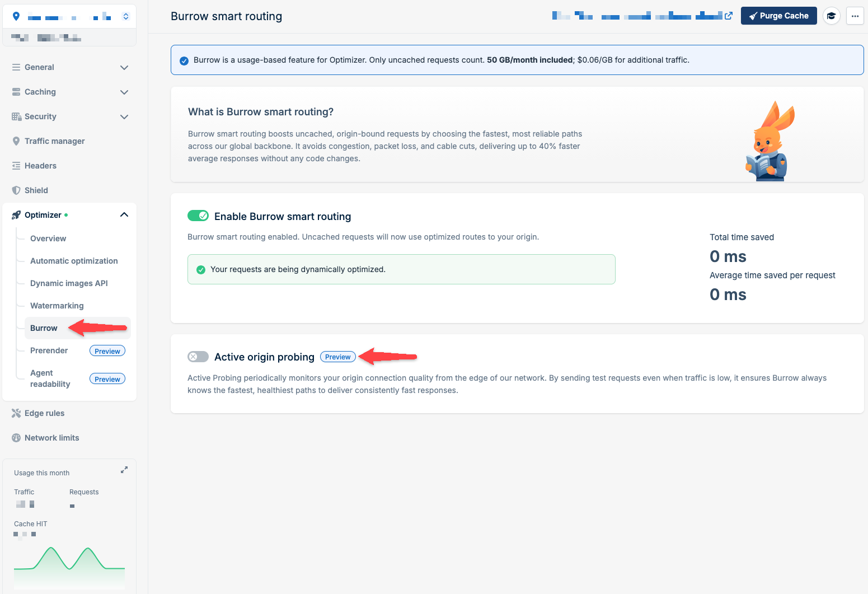Expand the Caching section chevron
Screen dimensions: 868x594
coord(124,92)
